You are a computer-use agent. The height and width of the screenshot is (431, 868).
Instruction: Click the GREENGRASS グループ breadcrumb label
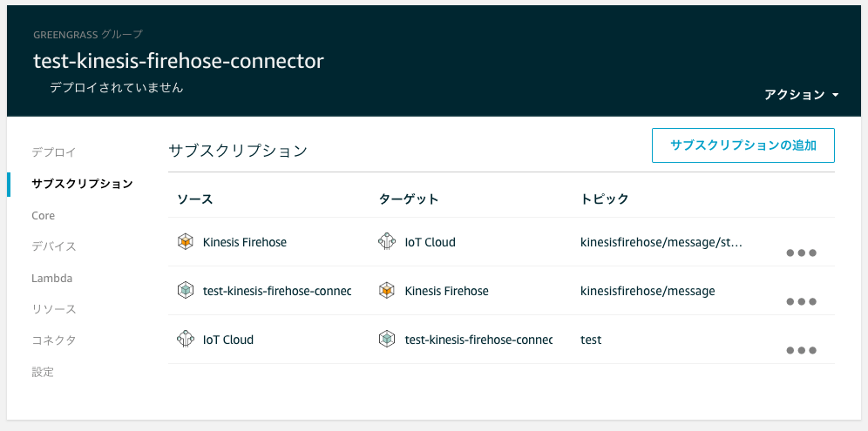87,34
